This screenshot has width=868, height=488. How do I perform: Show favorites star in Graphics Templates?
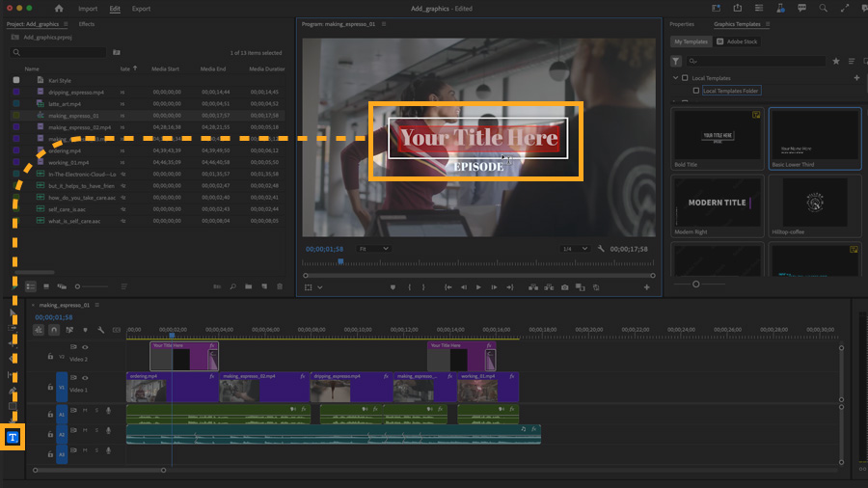836,61
